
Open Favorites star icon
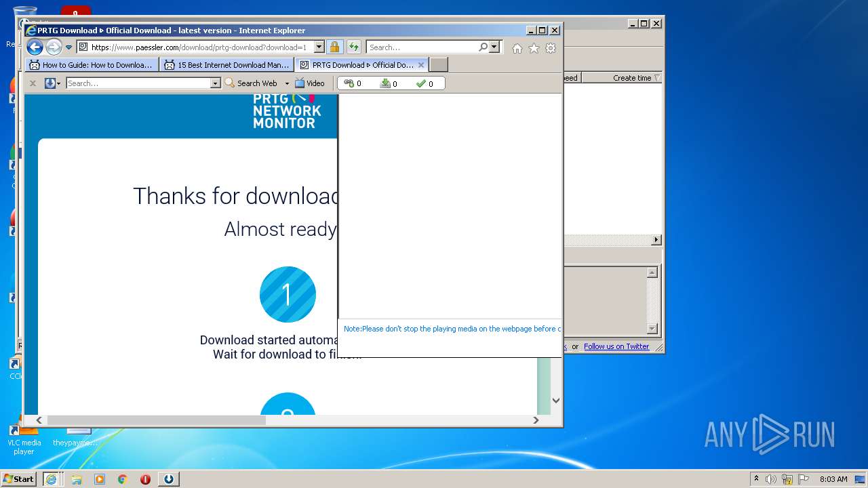point(534,48)
